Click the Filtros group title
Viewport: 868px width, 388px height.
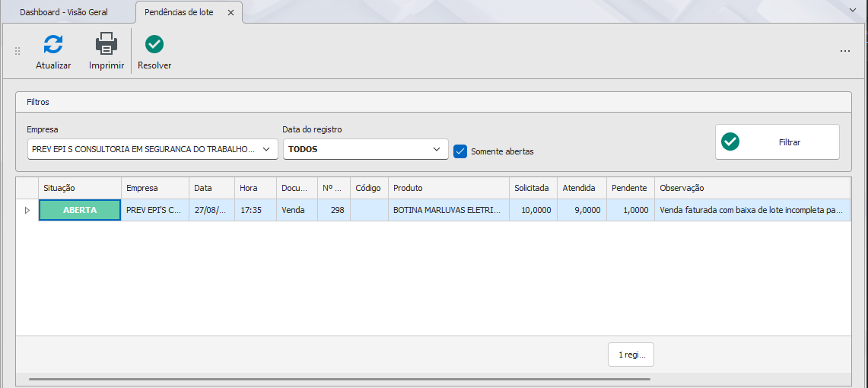pos(38,103)
